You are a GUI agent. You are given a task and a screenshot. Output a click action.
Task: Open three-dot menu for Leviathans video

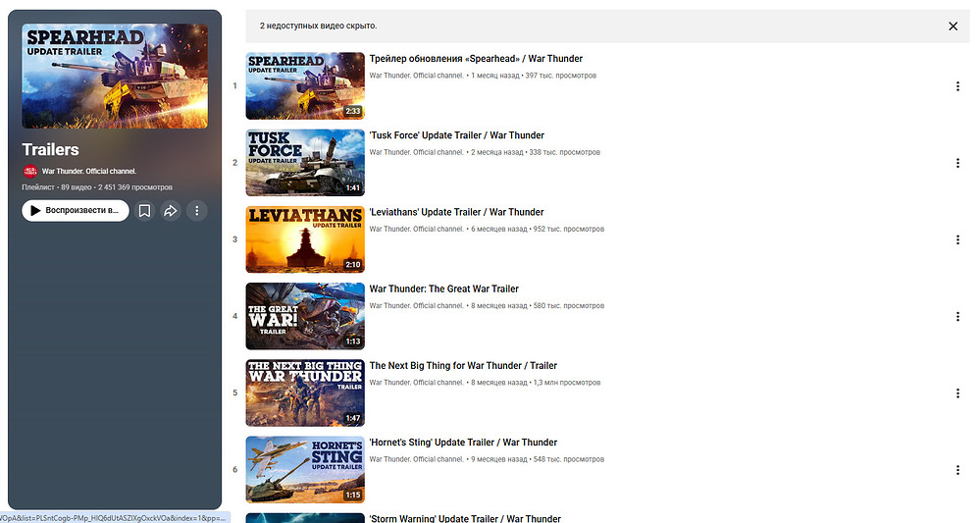[x=957, y=239]
